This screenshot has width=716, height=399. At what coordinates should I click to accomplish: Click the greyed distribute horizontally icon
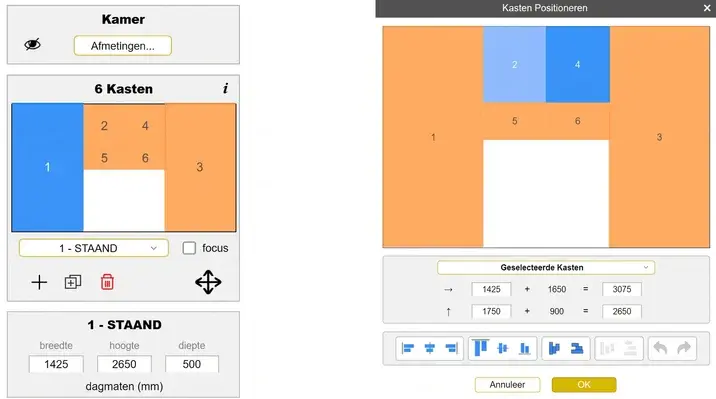[607, 349]
